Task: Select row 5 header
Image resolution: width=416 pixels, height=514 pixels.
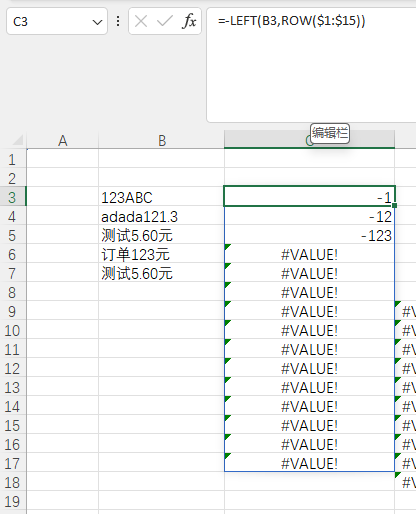Action: pos(13,236)
